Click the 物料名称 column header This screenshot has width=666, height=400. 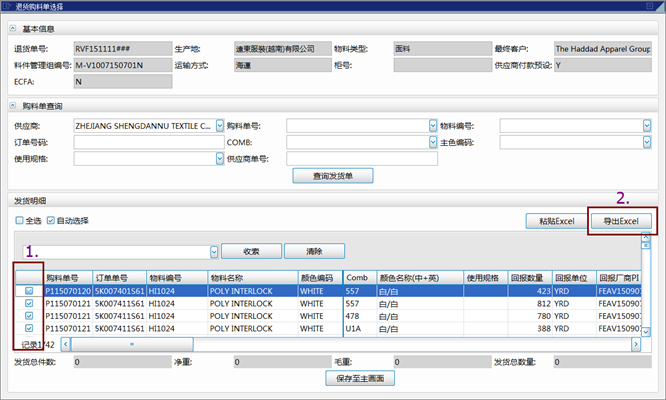[x=251, y=277]
